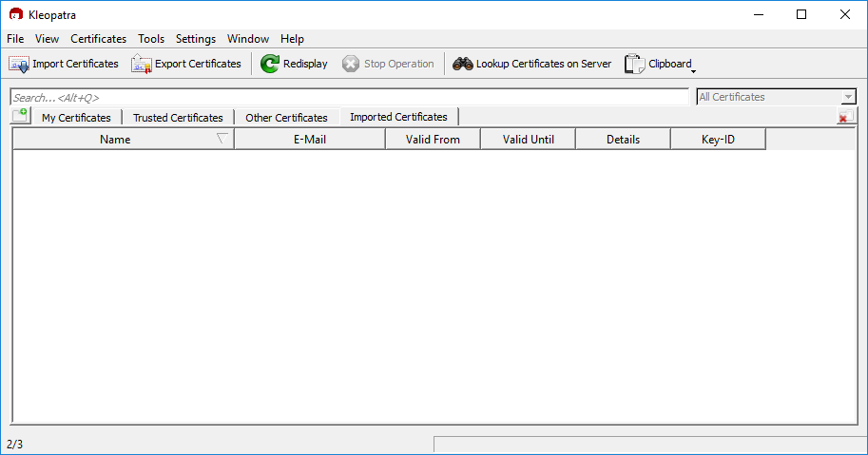The width and height of the screenshot is (868, 455).
Task: Minimize the Kleopatra window
Action: [x=759, y=14]
